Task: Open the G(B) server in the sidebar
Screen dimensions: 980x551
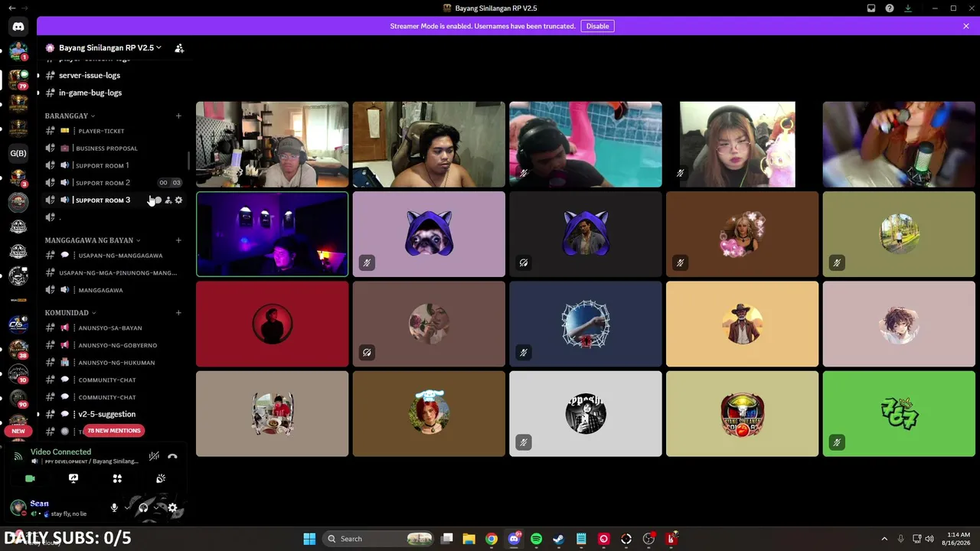Action: (18, 153)
